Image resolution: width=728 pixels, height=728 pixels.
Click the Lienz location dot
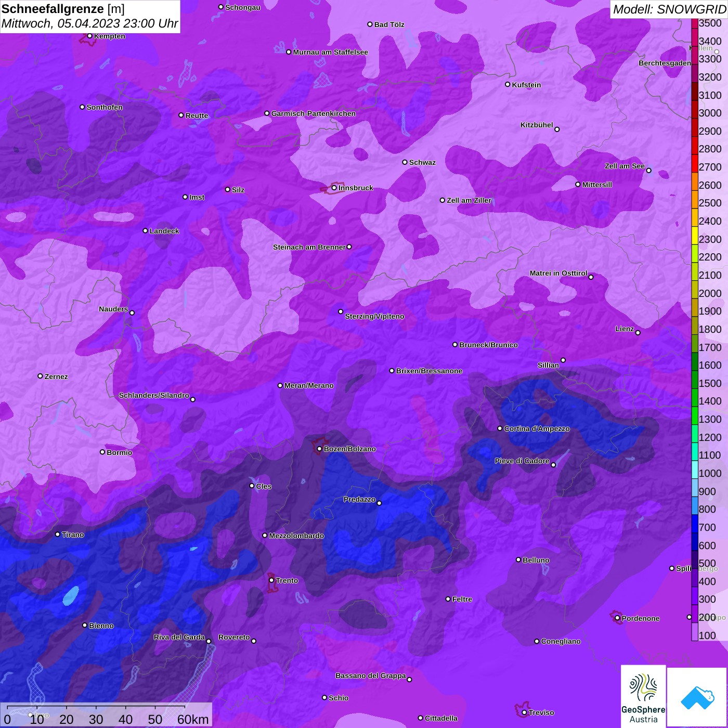click(x=638, y=333)
